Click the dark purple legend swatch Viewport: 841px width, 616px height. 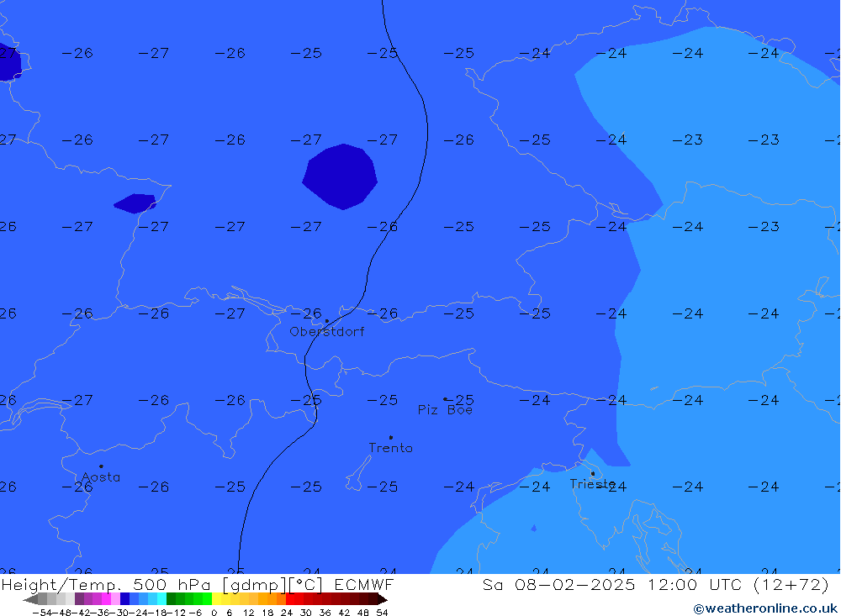click(79, 599)
